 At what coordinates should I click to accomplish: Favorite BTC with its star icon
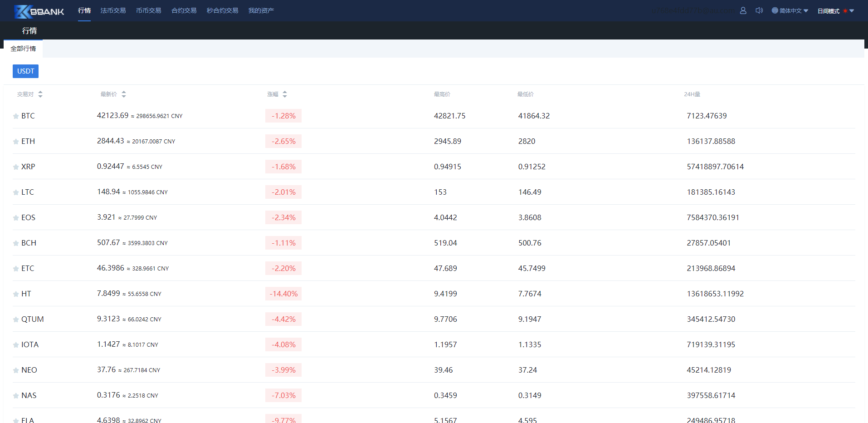click(16, 116)
